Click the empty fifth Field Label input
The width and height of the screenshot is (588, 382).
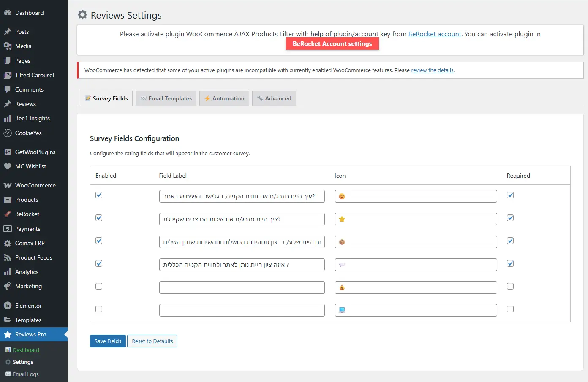pos(242,287)
